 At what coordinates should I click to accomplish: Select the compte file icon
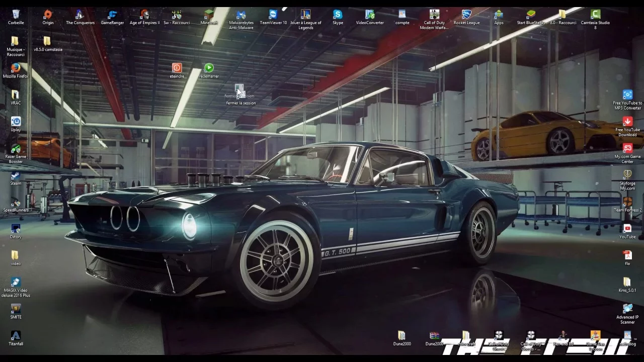[402, 15]
